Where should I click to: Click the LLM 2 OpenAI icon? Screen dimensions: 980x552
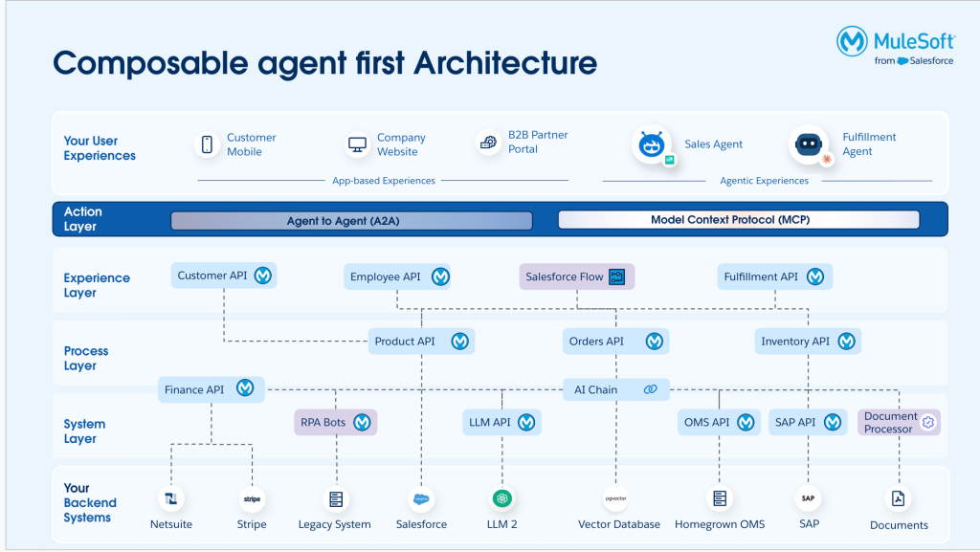[501, 498]
